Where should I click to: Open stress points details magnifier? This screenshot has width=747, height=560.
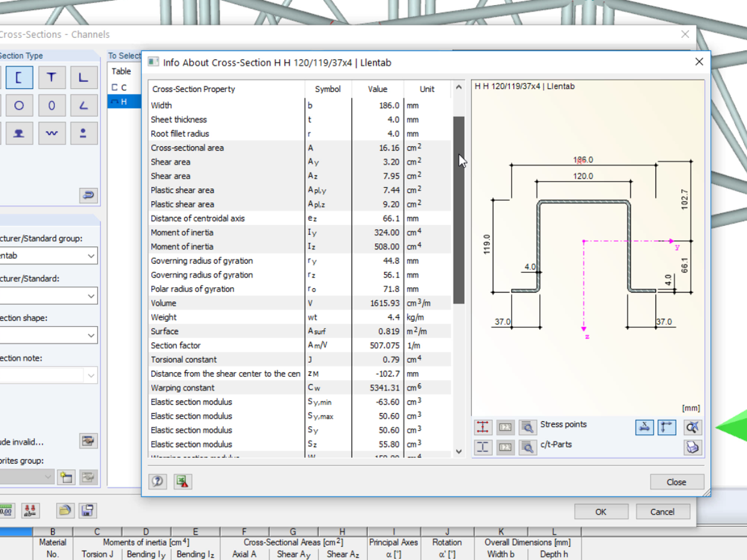click(527, 427)
